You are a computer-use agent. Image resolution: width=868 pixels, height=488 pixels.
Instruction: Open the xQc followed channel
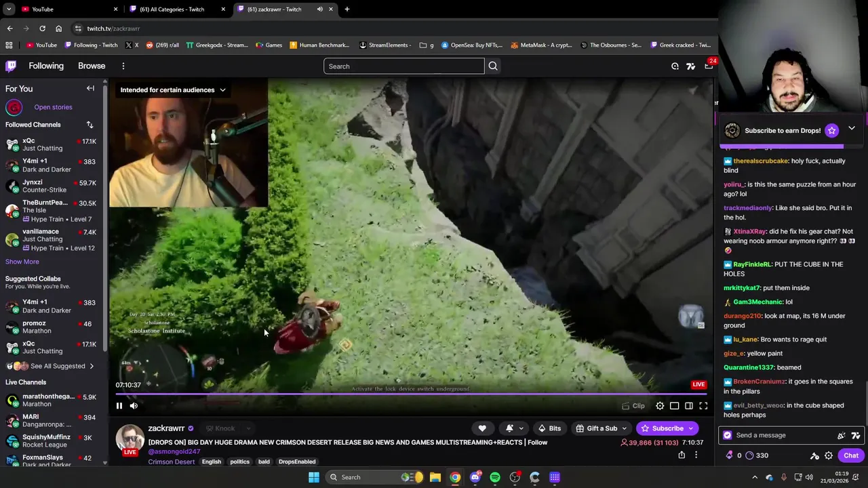tap(51, 145)
